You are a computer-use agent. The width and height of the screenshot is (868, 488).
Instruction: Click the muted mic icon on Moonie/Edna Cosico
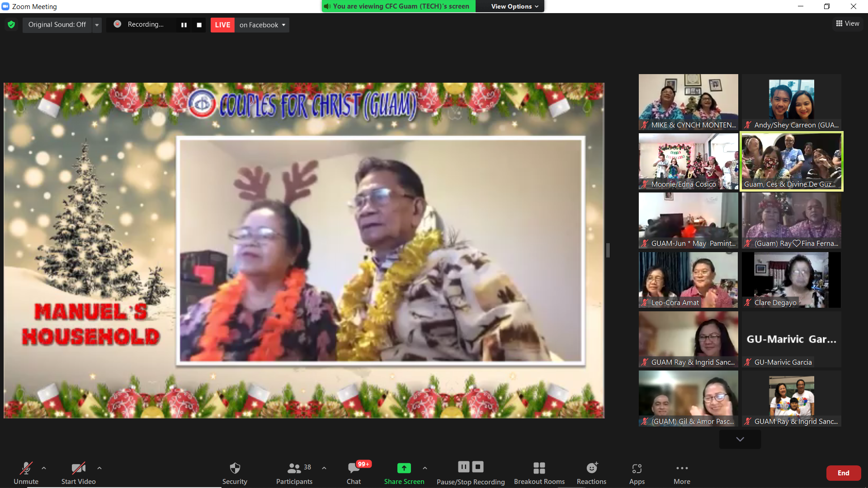pyautogui.click(x=645, y=184)
